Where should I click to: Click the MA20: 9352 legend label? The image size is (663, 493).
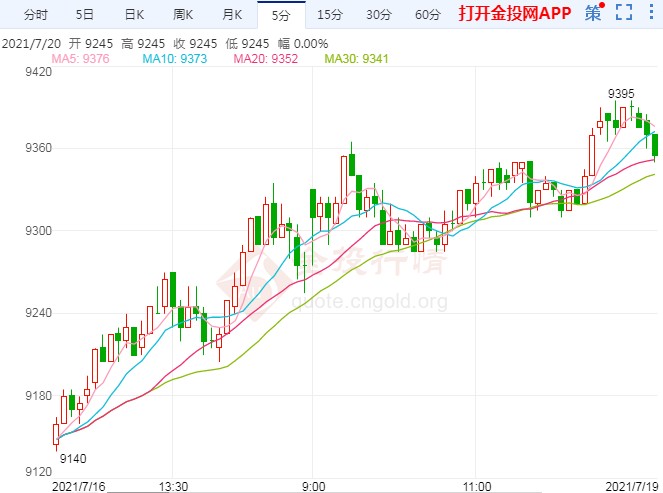click(266, 60)
